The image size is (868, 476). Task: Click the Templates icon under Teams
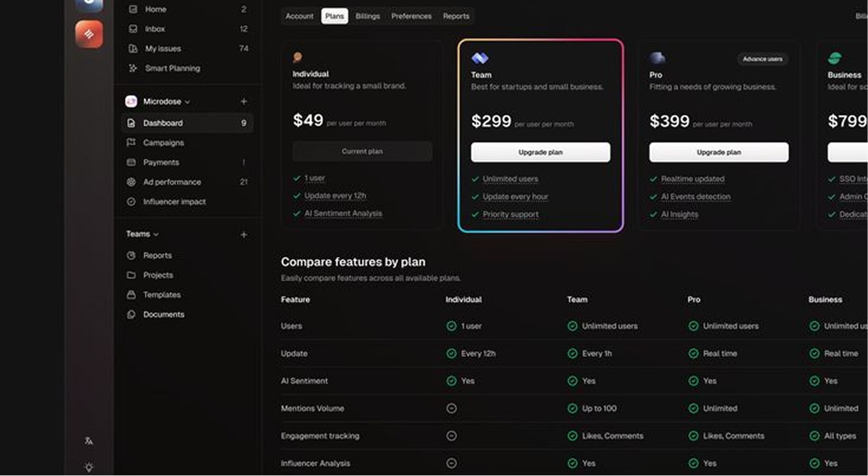click(131, 294)
